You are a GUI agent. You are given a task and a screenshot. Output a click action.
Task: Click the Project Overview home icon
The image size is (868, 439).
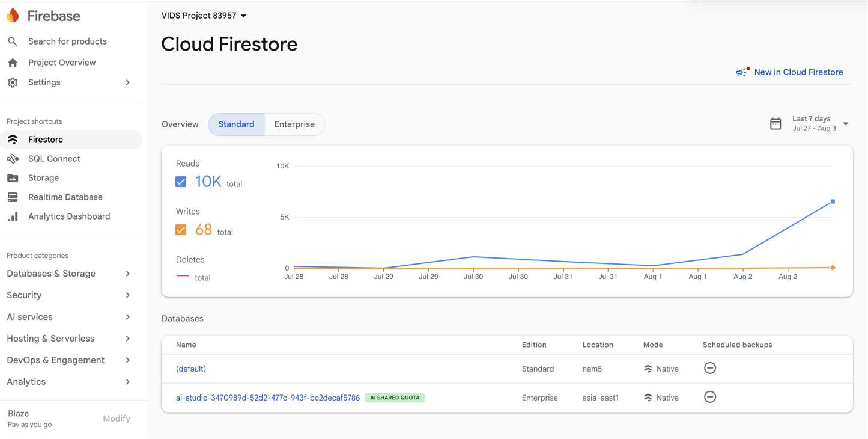[13, 63]
